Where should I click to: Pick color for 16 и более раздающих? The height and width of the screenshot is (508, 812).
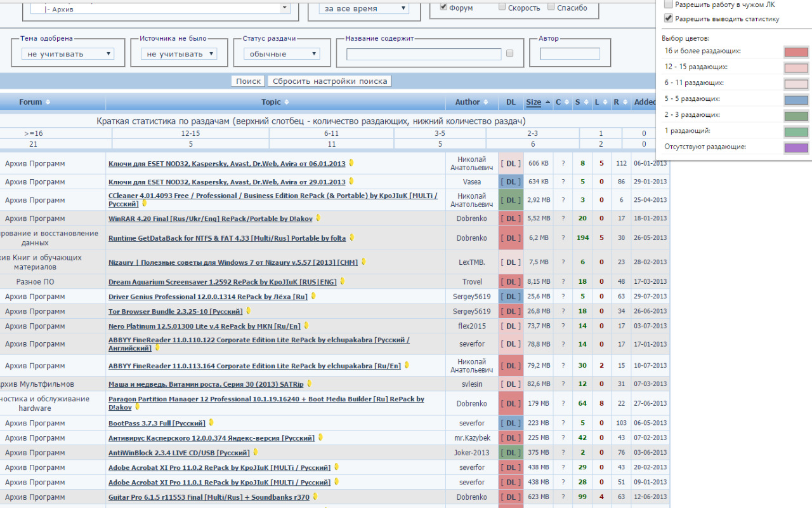796,52
